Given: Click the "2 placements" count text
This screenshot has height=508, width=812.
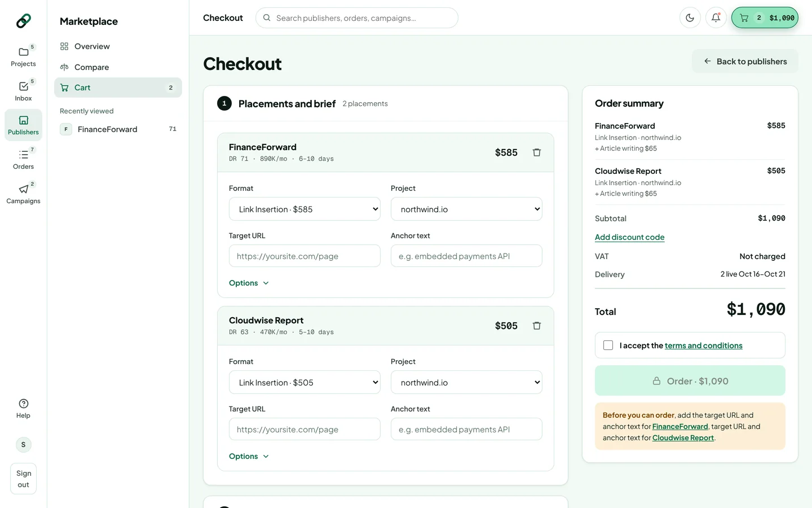Looking at the screenshot, I should 365,104.
